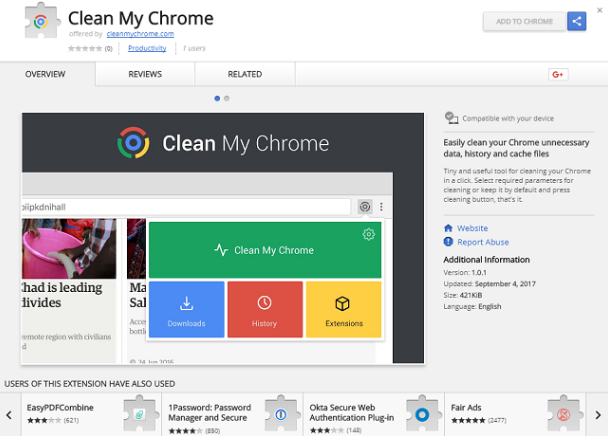Click the Clean My Chrome logo in the screenshot
This screenshot has width=611, height=436.
pos(133,143)
